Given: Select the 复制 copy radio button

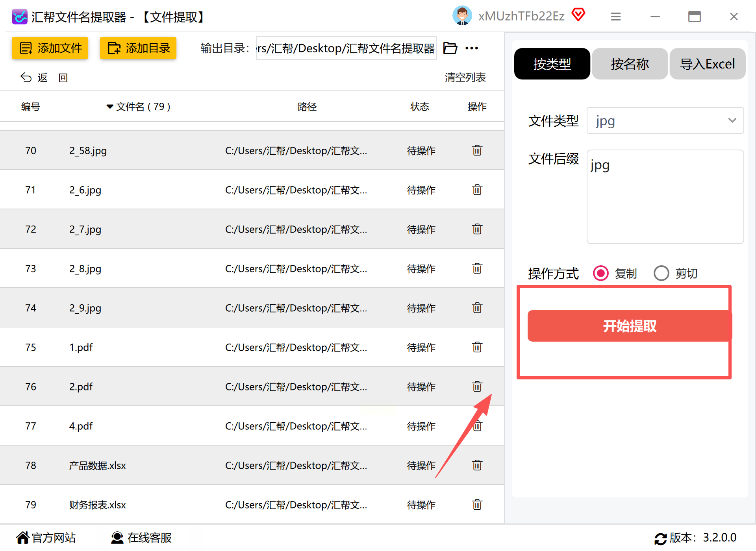Looking at the screenshot, I should [601, 273].
